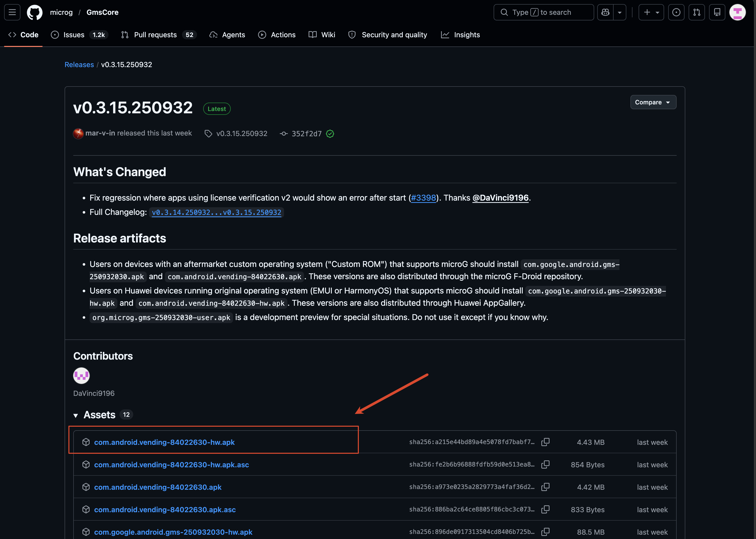
Task: Open the microg owner link
Action: pos(62,12)
